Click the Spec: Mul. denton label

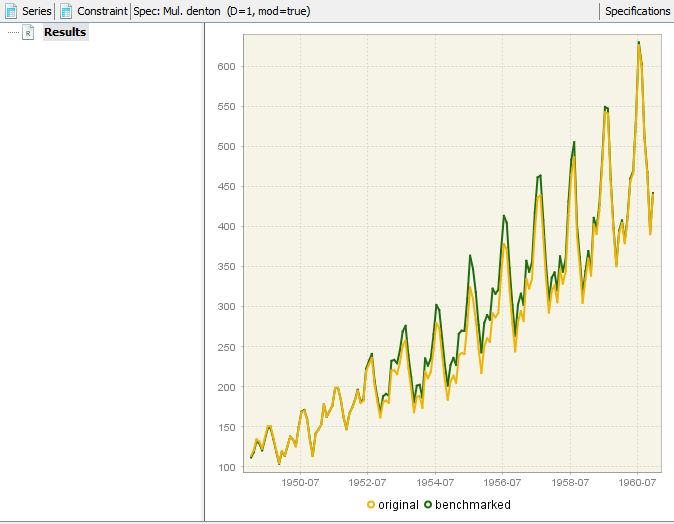pos(220,11)
